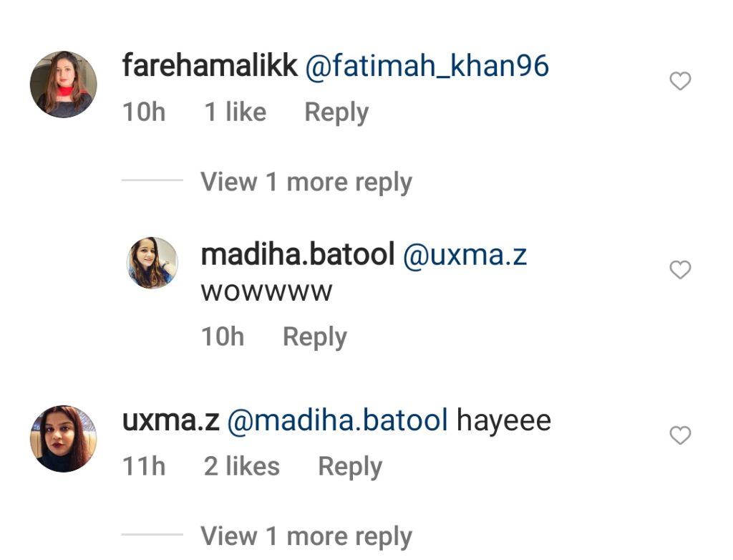Image resolution: width=733 pixels, height=560 pixels.
Task: Tap the heart on uxma.z's hayeee comment
Action: tap(680, 435)
